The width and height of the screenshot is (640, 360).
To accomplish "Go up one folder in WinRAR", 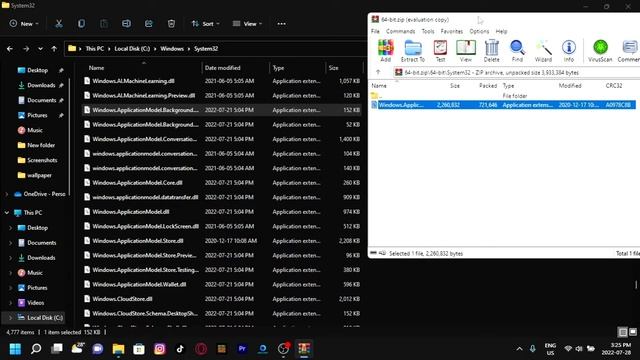I will click(378, 72).
